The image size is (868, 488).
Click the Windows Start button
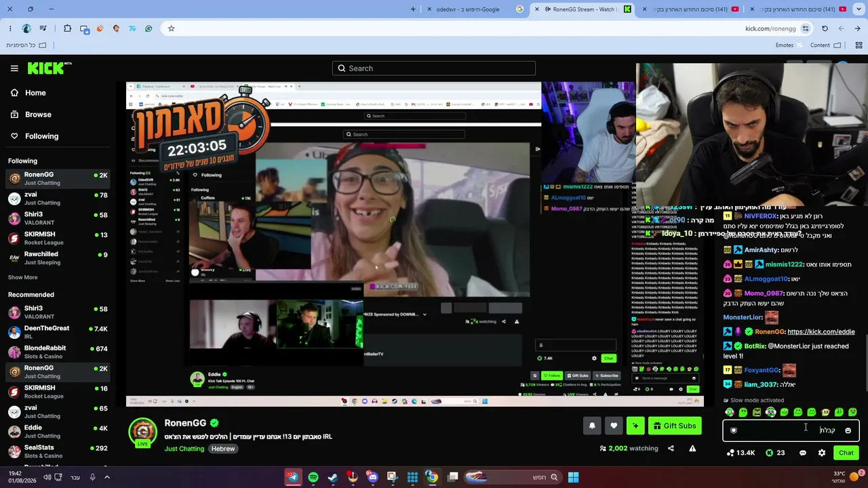click(573, 477)
